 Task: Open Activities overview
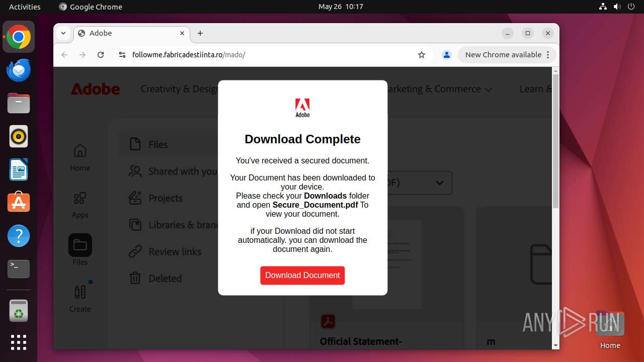click(x=25, y=7)
